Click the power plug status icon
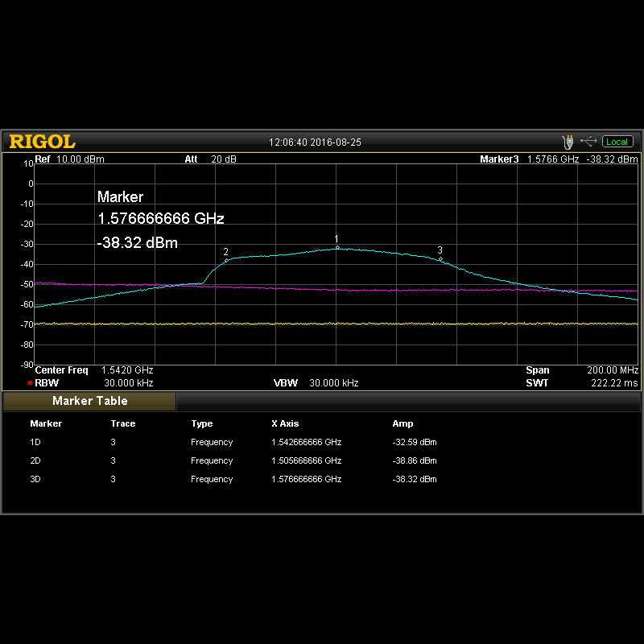Viewport: 644px width, 644px height. pyautogui.click(x=569, y=142)
